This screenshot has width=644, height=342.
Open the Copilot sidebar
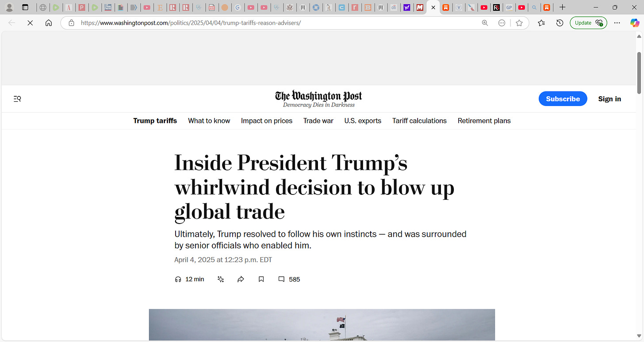coord(635,23)
